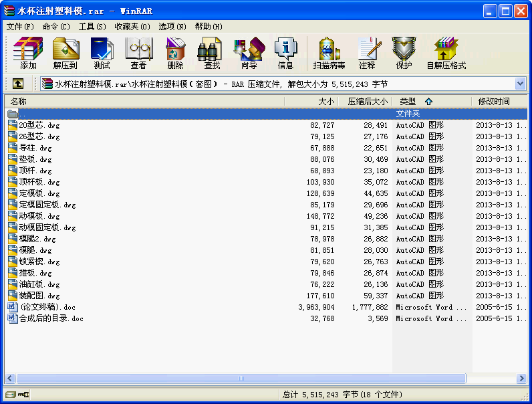Image resolution: width=532 pixels, height=404 pixels.
Task: Show archive 信息 (Info) icon
Action: tap(285, 54)
